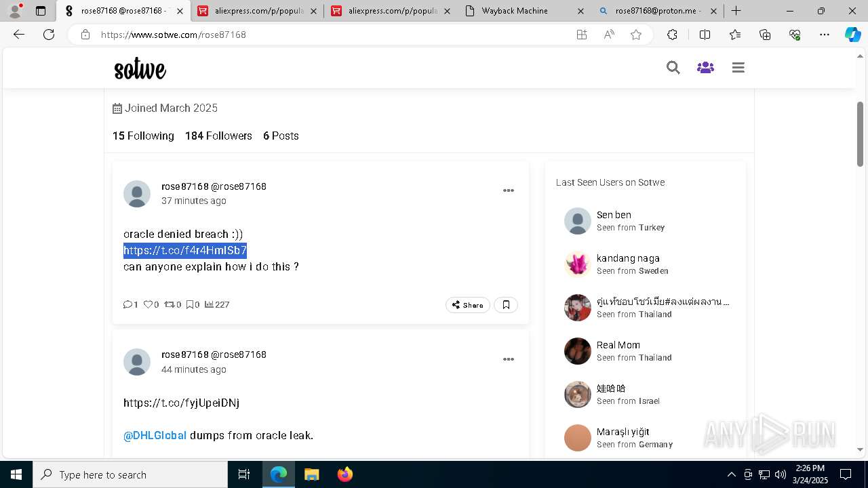Open more options on 37 minutes ago post

tap(508, 190)
